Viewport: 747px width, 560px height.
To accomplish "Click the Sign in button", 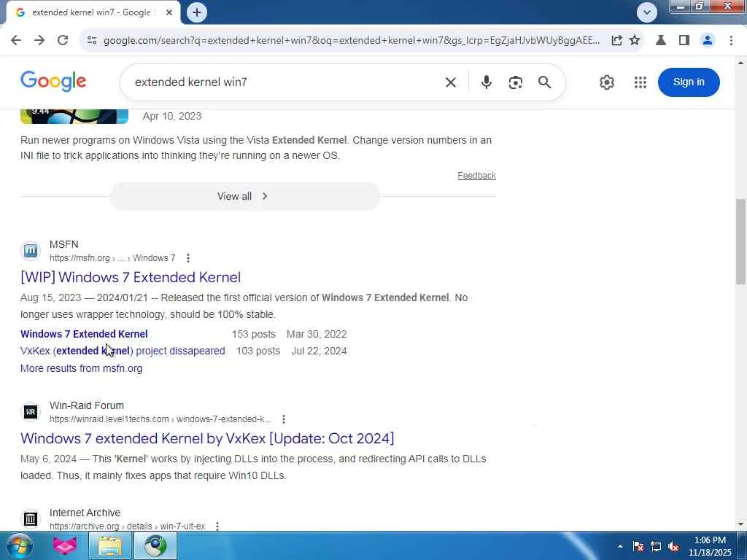I will tap(689, 82).
